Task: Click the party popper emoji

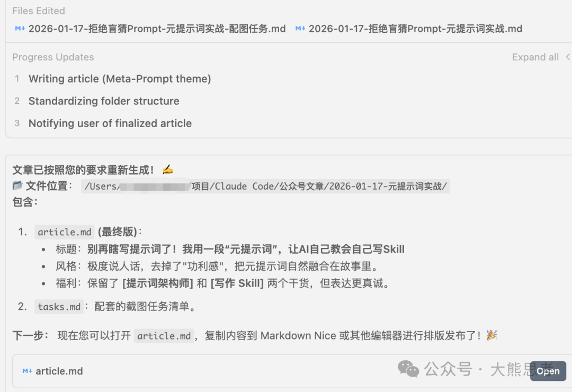Action: (x=491, y=335)
